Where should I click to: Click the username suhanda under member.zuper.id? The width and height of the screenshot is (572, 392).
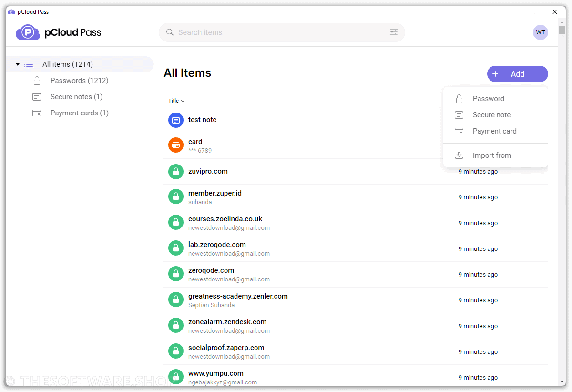(x=200, y=202)
